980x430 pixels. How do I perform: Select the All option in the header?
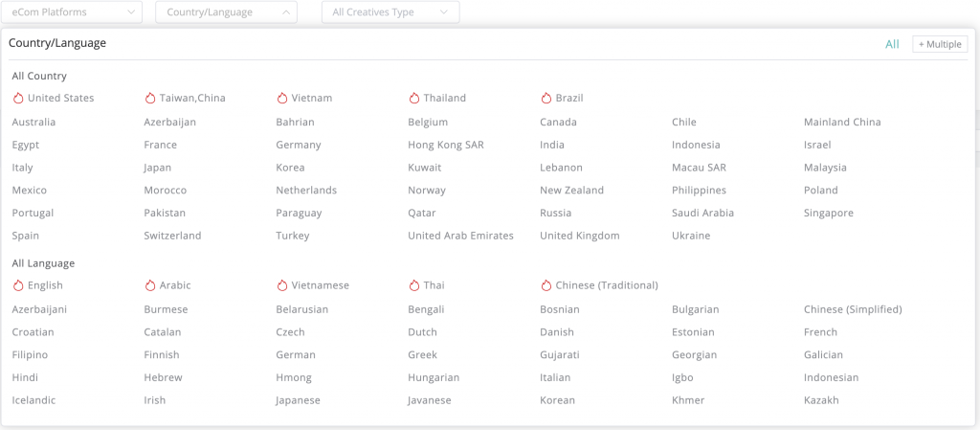coord(892,44)
